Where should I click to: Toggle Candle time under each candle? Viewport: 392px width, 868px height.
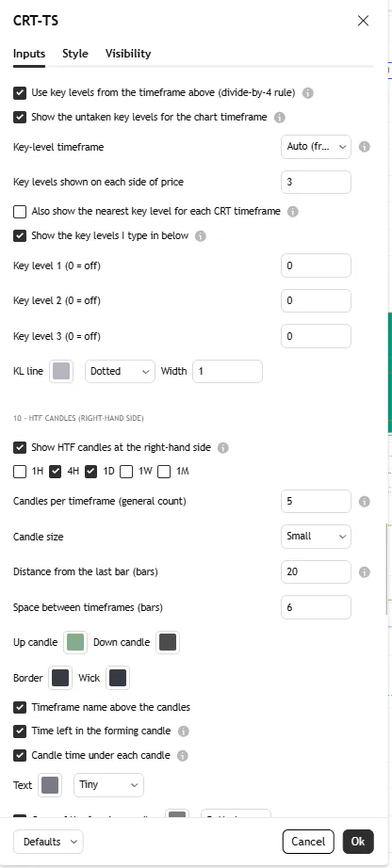(x=20, y=755)
